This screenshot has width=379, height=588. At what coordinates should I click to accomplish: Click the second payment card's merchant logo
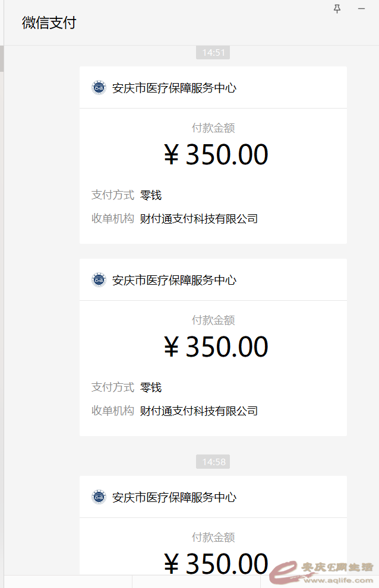[x=99, y=280]
